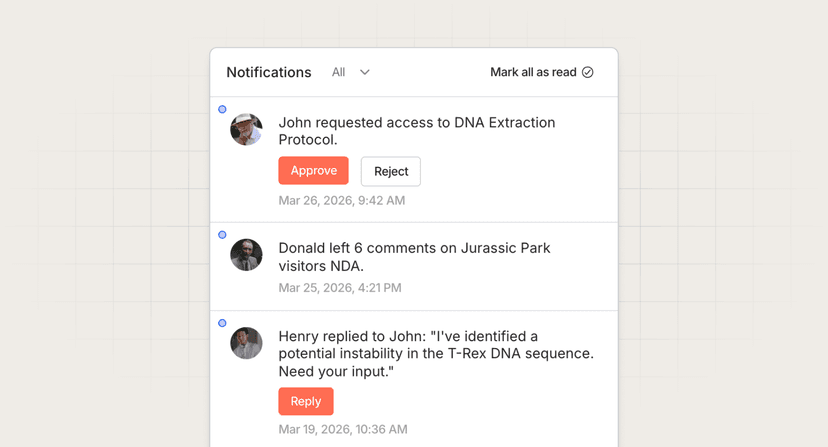
Task: Open Henry replied to John notification text
Action: click(x=436, y=353)
